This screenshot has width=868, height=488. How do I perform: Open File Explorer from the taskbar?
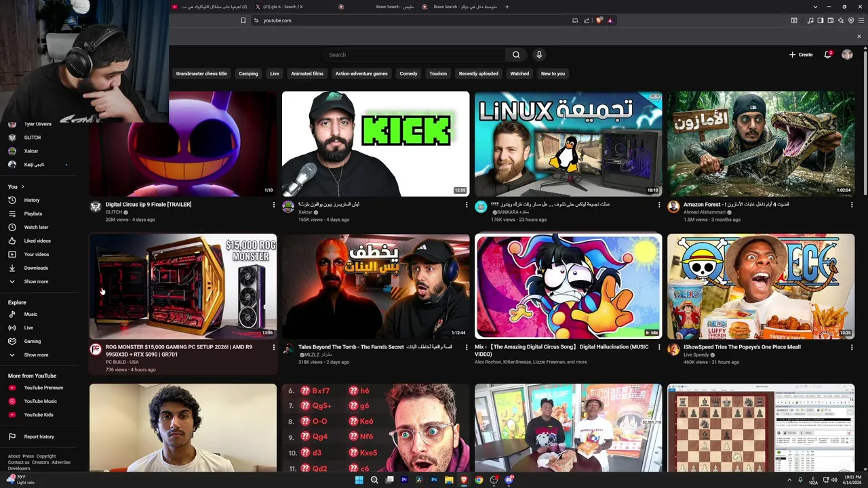(449, 480)
